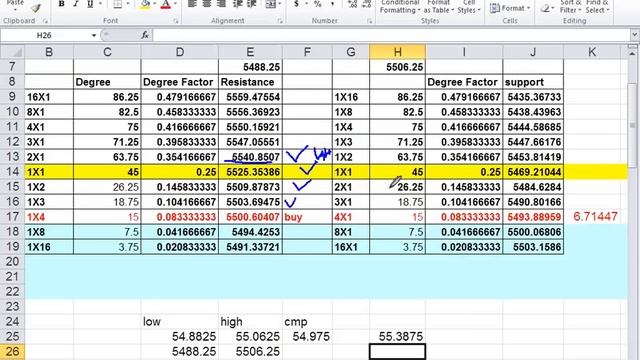Open the Format cells menu

click(x=510, y=8)
